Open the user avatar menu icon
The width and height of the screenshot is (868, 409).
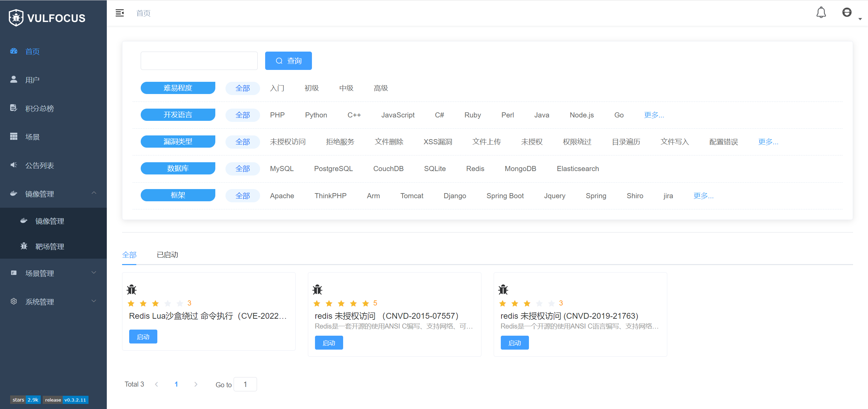click(847, 13)
